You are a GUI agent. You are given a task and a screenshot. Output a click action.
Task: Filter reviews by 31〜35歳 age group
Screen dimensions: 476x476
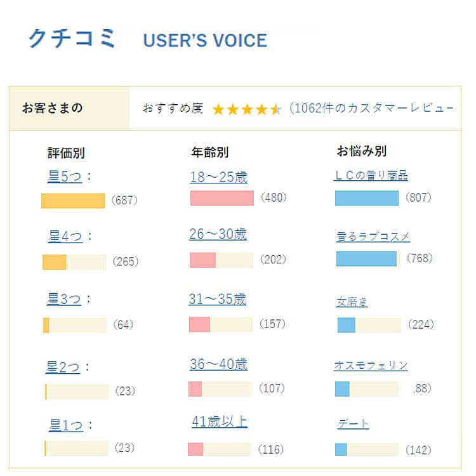[x=217, y=299]
